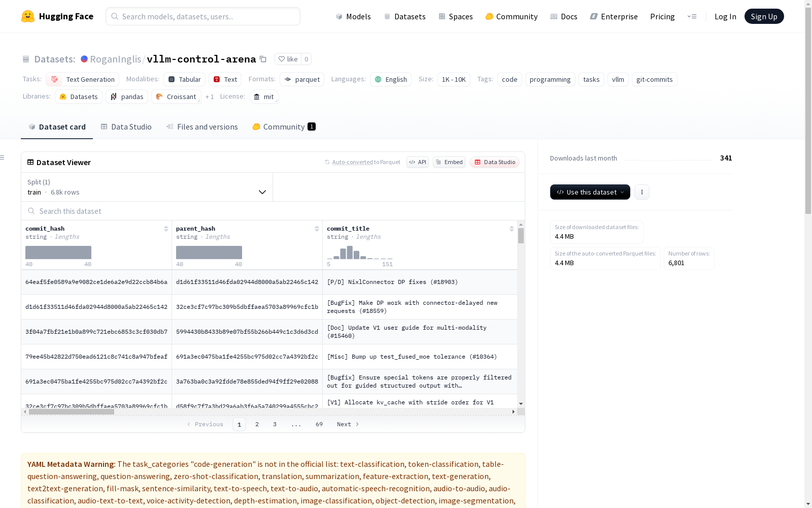Click the commit_title lengths histogram

pos(360,252)
